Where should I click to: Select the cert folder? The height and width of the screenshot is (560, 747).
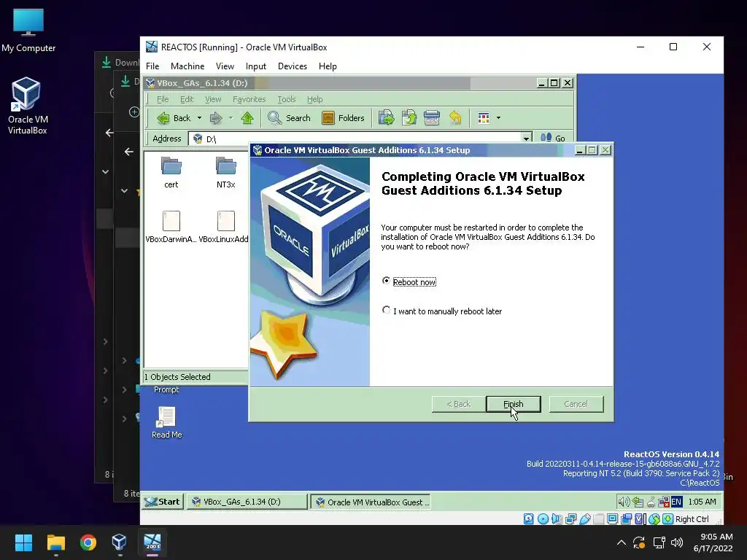171,172
